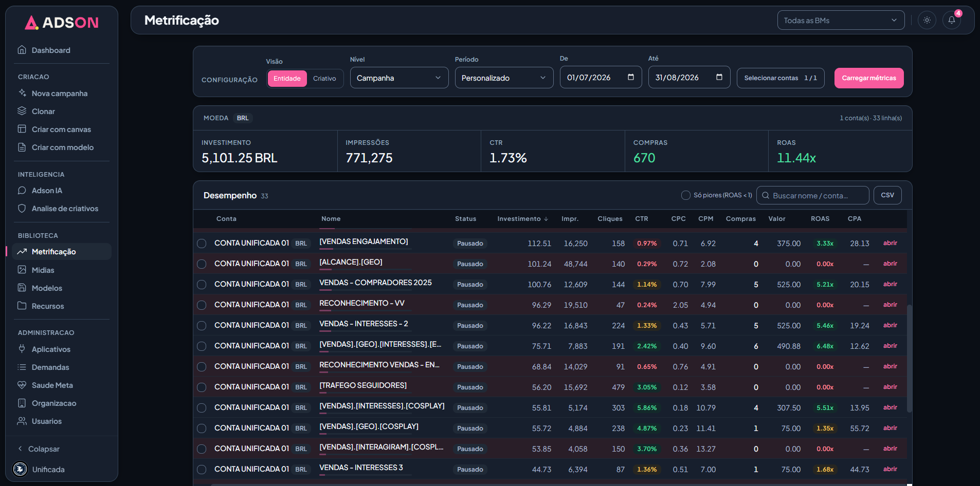
Task: Select row checkbox for [VENDAS ENGAJAMENTO]
Action: (x=202, y=243)
